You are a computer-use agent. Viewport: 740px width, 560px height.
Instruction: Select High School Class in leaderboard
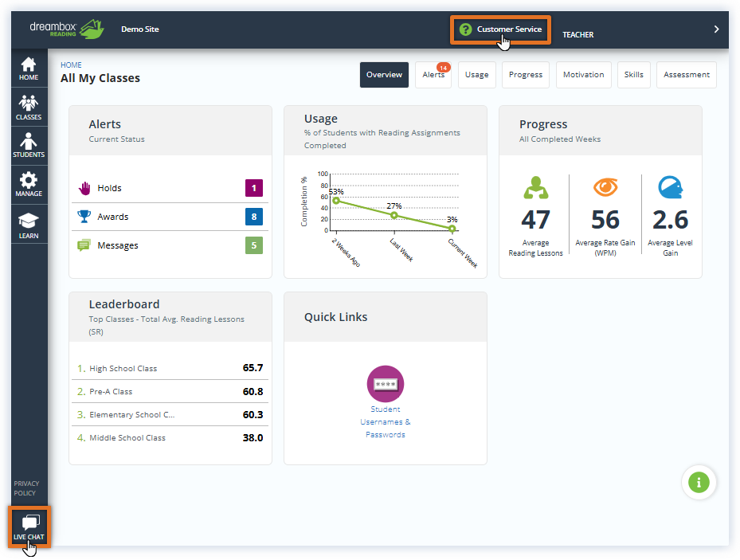[123, 369]
